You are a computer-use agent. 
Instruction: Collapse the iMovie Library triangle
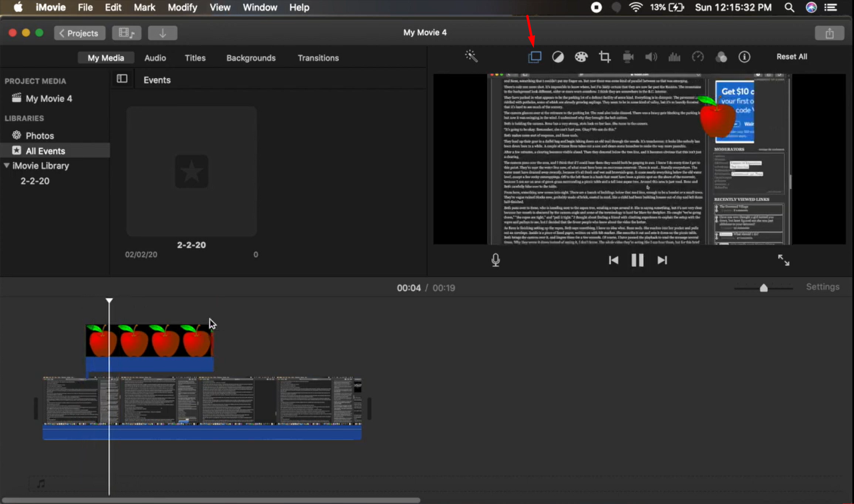(x=7, y=165)
